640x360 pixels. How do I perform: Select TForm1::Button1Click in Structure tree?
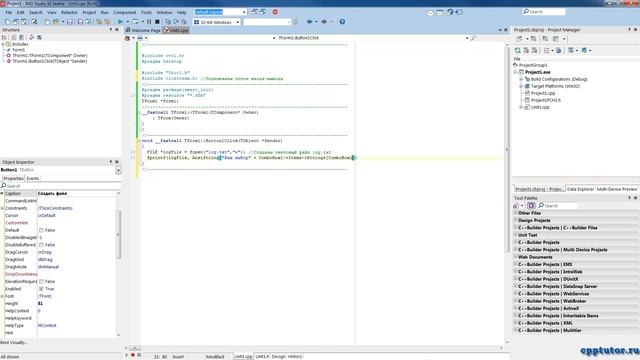[49, 61]
